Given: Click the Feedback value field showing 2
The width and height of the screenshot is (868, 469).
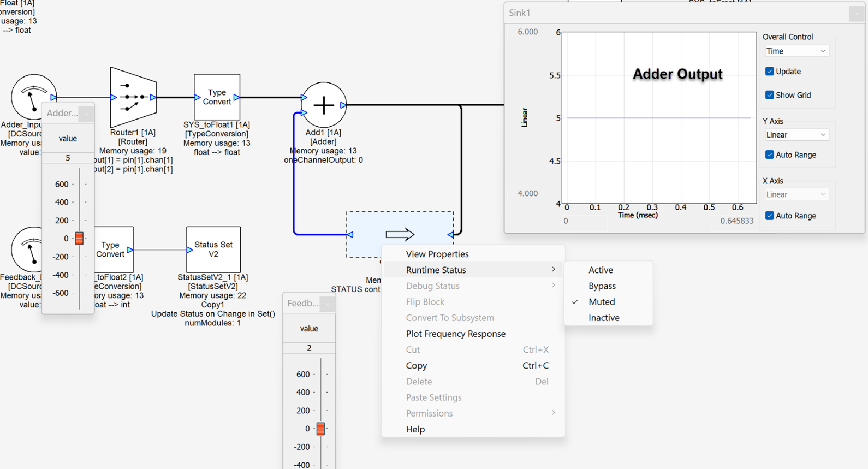Looking at the screenshot, I should [x=309, y=348].
